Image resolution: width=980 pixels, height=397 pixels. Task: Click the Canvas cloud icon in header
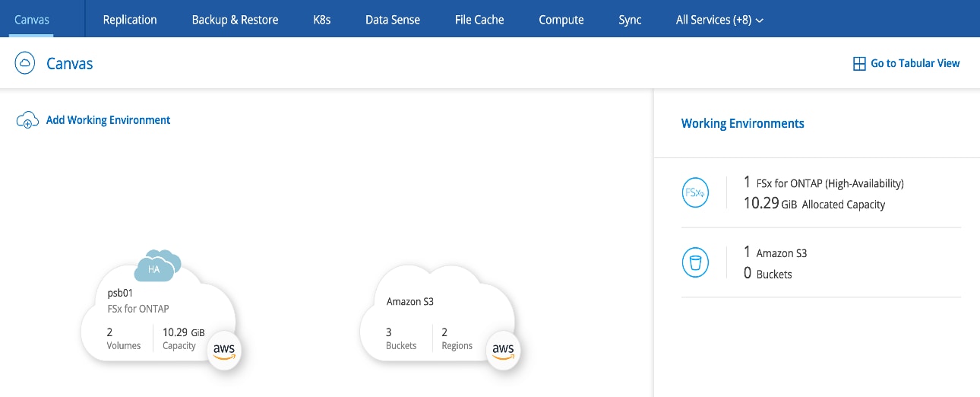(25, 63)
